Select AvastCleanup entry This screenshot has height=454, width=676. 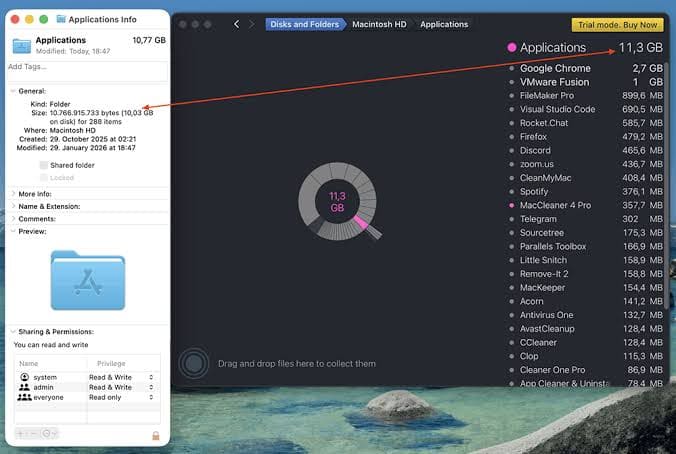(x=586, y=329)
